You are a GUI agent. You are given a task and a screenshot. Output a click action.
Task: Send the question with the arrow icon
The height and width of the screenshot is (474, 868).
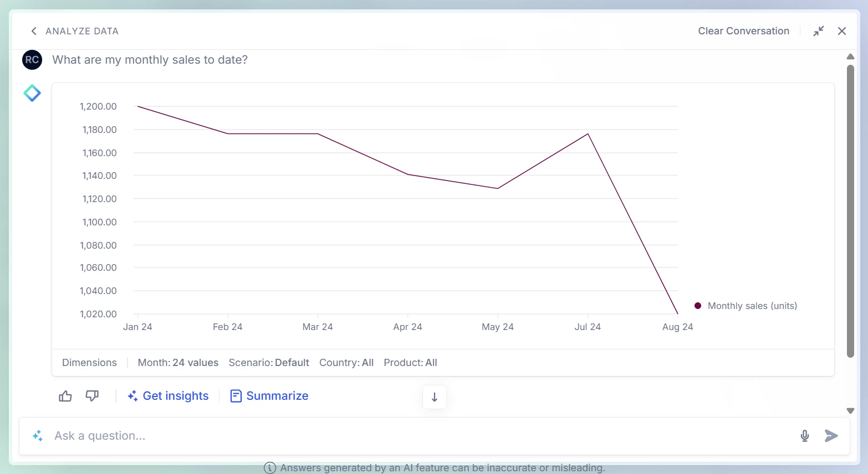click(831, 436)
